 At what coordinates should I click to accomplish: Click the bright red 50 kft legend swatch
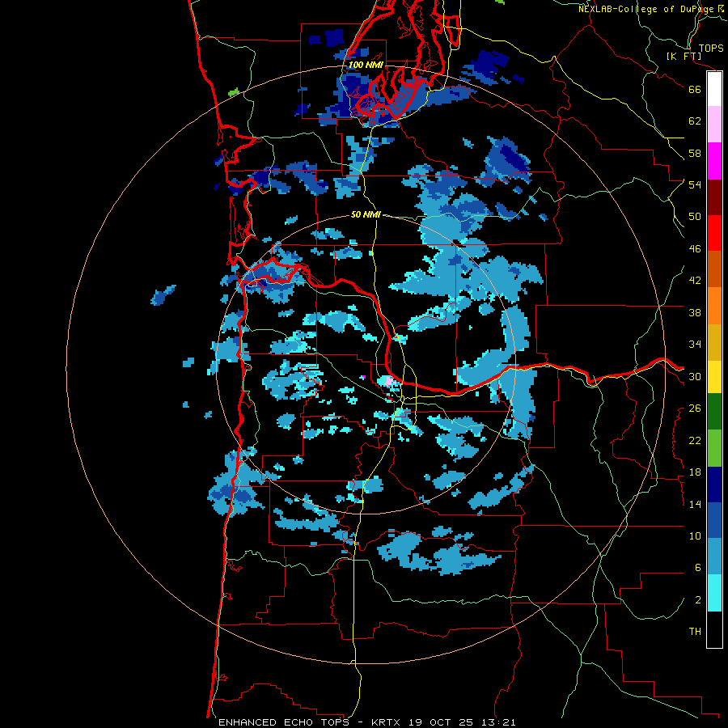click(x=714, y=234)
